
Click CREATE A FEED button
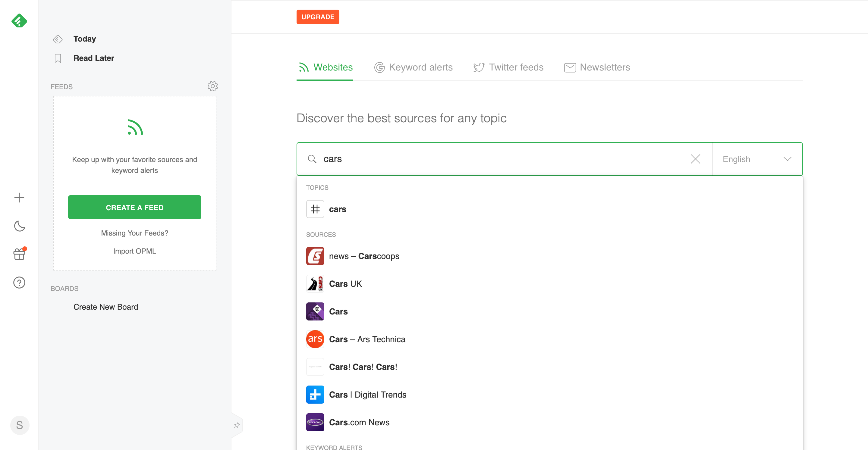pos(134,207)
